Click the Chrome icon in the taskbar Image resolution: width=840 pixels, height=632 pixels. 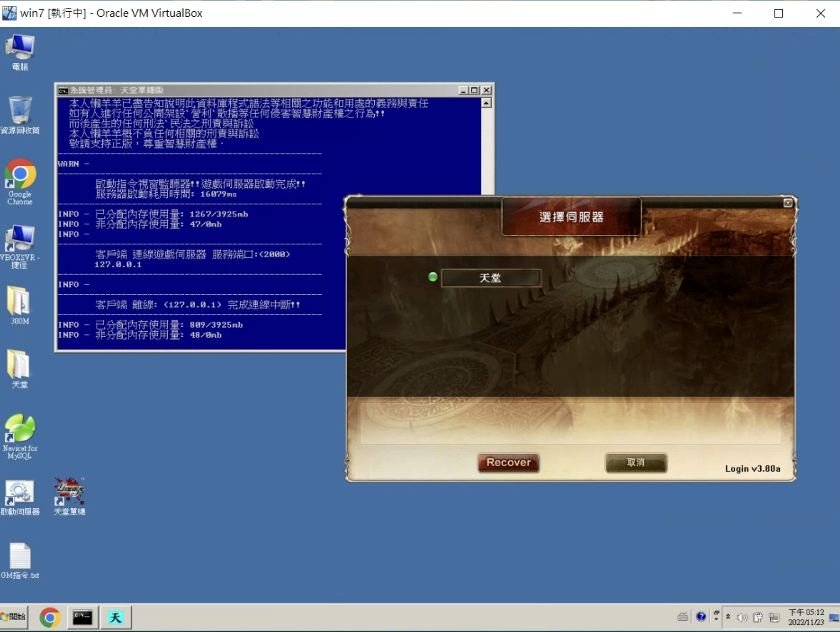pos(50,617)
